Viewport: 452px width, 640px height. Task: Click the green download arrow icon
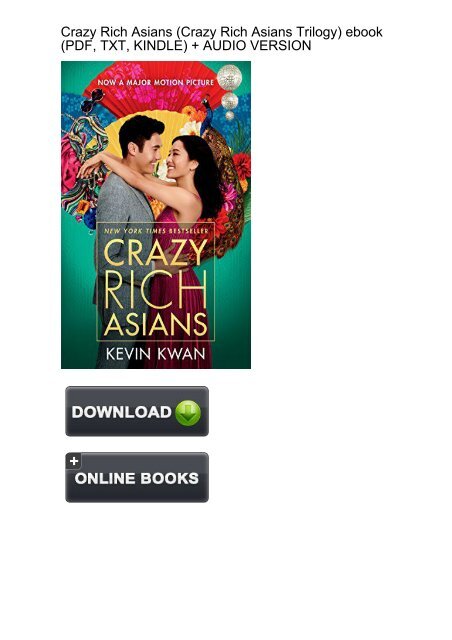point(188,413)
